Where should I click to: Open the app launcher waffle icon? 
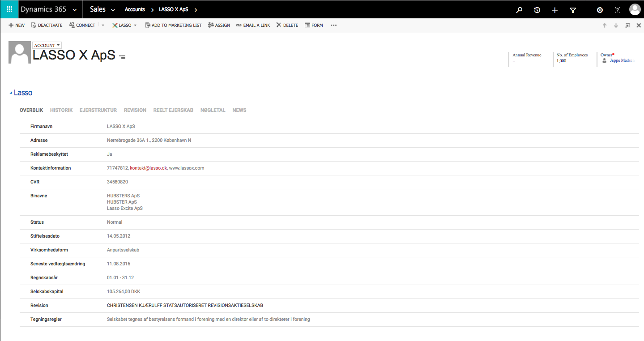tap(9, 9)
